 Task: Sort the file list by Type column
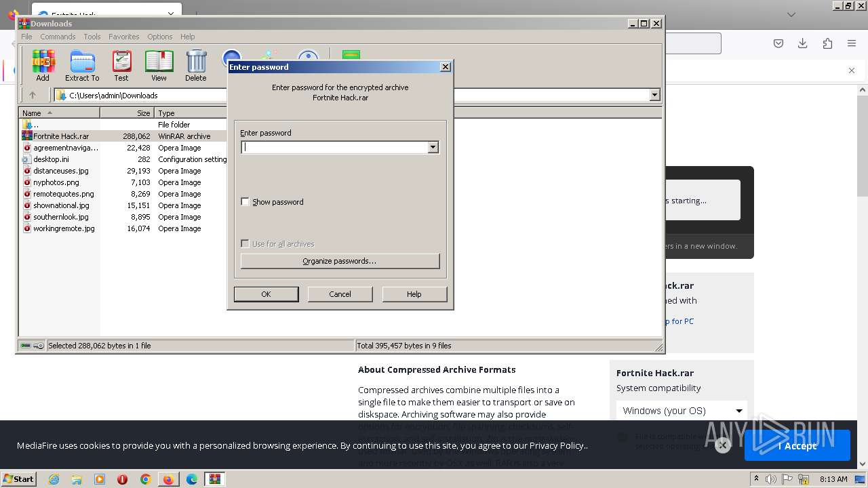pyautogui.click(x=190, y=113)
